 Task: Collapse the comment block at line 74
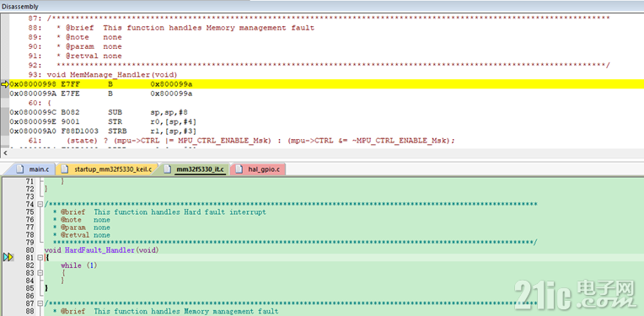click(x=40, y=205)
